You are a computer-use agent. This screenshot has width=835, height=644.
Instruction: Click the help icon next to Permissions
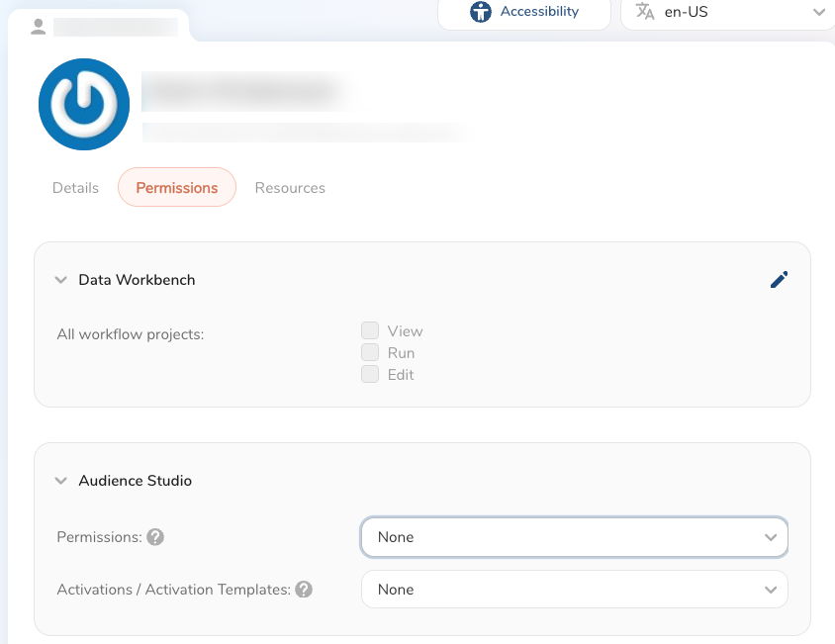coord(155,537)
